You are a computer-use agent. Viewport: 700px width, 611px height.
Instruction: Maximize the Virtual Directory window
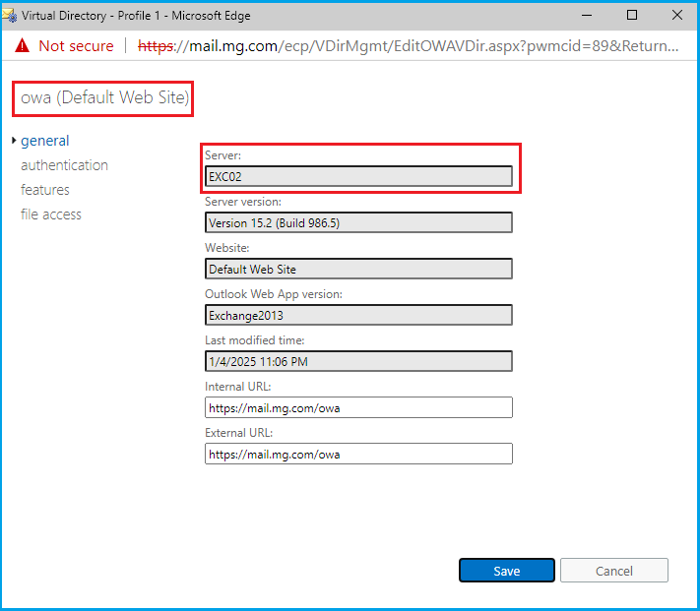click(x=632, y=15)
